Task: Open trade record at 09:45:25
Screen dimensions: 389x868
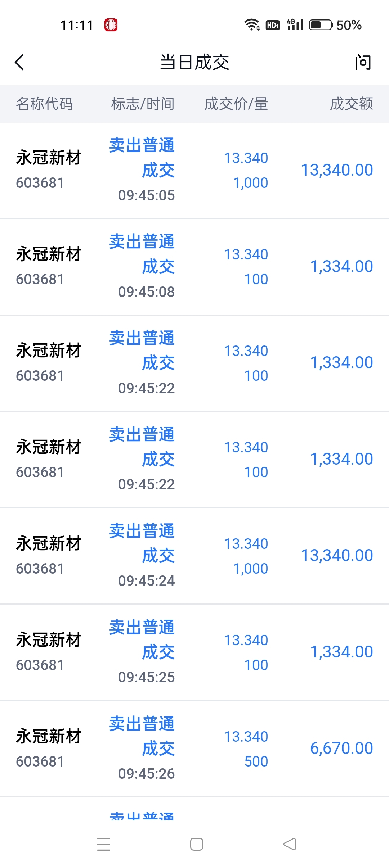Action: [x=194, y=652]
